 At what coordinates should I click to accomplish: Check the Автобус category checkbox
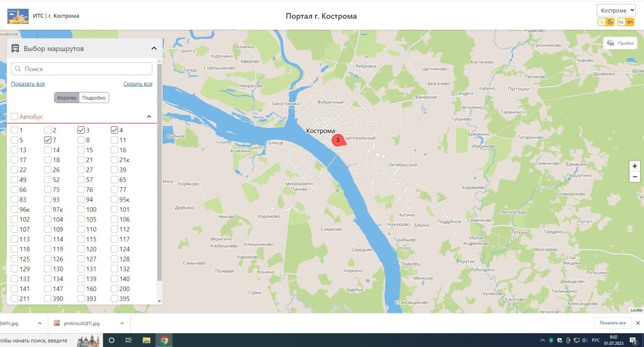pos(15,117)
